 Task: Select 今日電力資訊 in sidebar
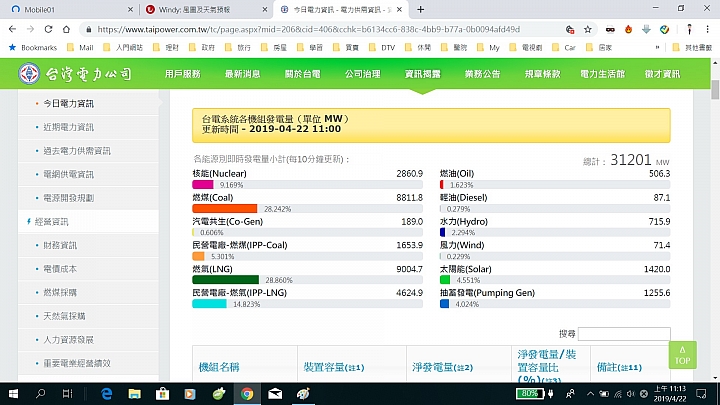(x=68, y=104)
